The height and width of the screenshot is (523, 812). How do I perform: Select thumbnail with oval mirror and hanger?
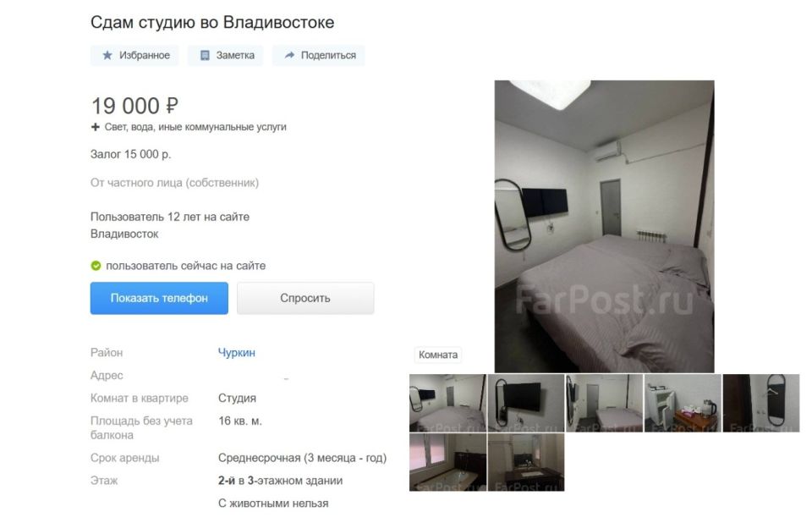point(761,404)
